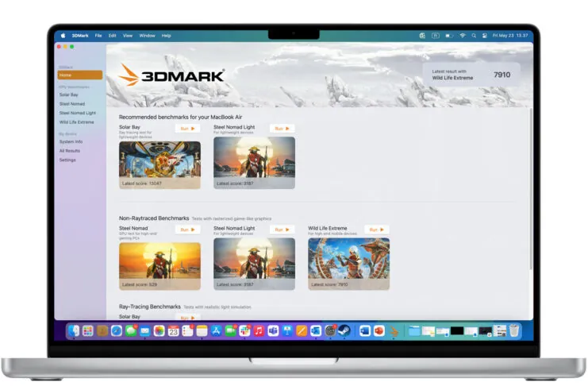
Task: Open Microsoft Word in the Dock
Action: click(x=365, y=331)
